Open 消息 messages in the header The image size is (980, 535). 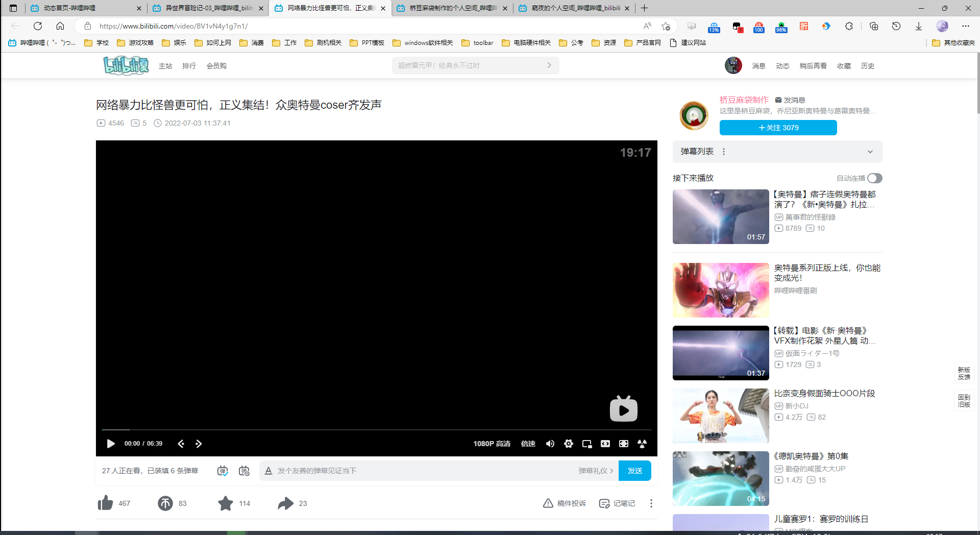[759, 66]
